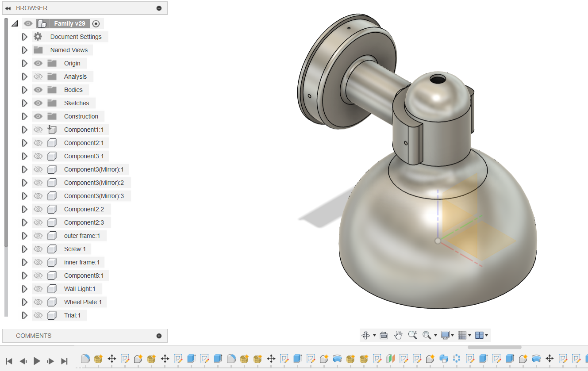Open Grid and Snaps dropdown arrow
This screenshot has width=588, height=371.
tap(469, 336)
